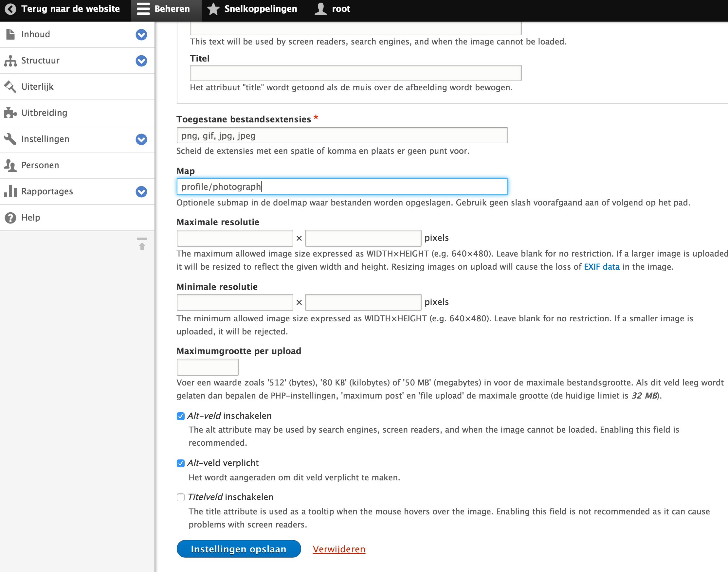Disable the Alt-veld verplicht checkbox

(x=181, y=463)
